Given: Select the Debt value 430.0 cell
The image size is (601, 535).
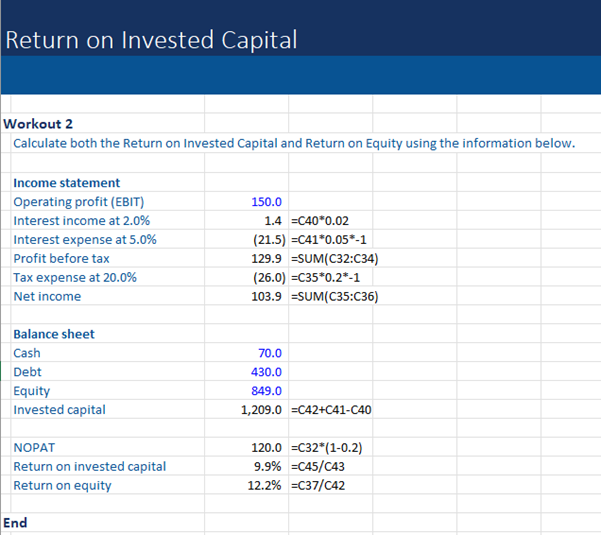Looking at the screenshot, I should 266,372.
